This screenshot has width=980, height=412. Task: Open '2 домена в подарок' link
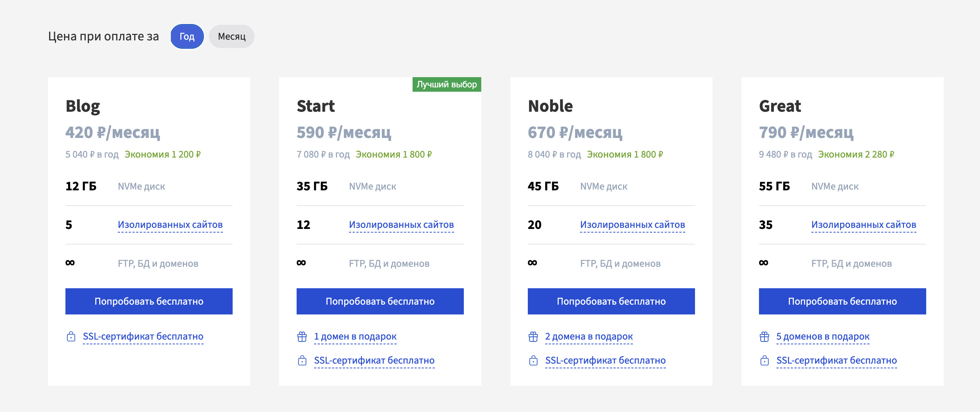589,337
